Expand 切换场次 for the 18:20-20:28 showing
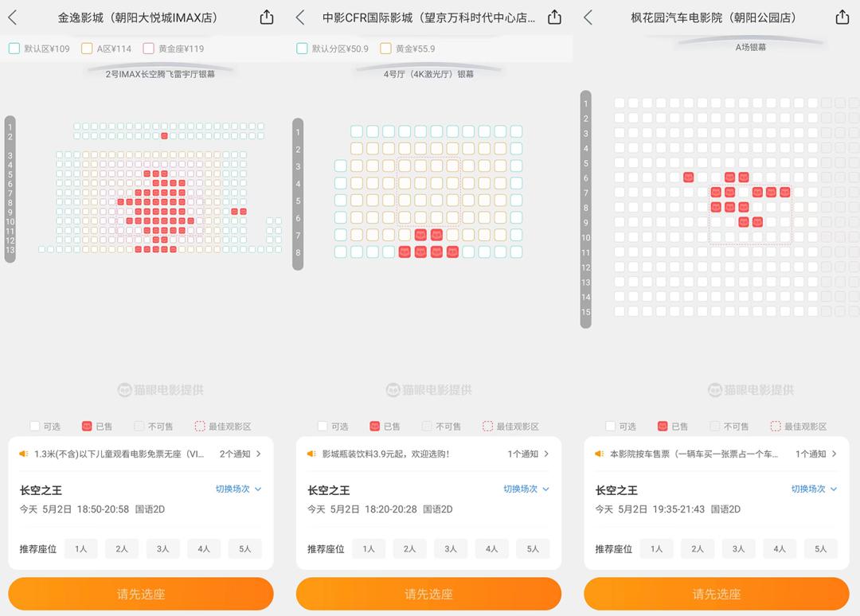Viewport: 860px width, 616px height. point(526,489)
